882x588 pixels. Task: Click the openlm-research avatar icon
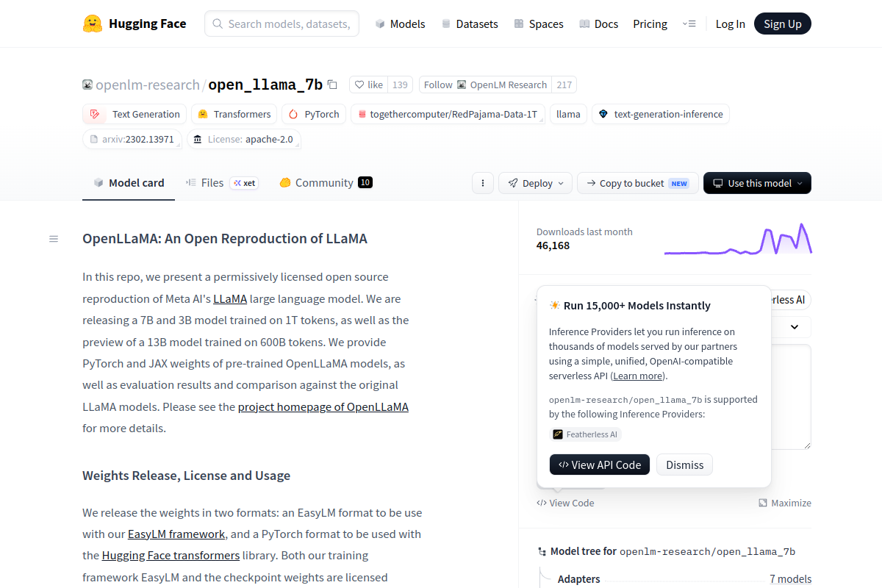[x=87, y=85]
